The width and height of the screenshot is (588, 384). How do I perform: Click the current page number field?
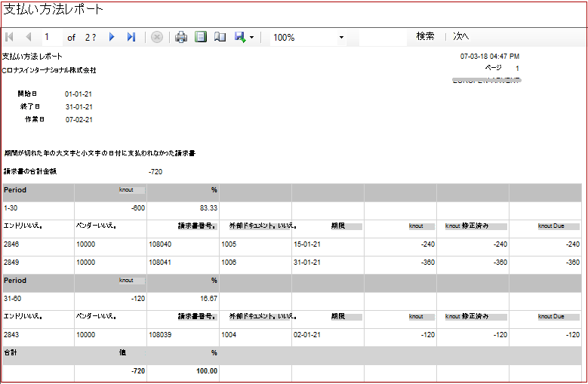(x=51, y=37)
